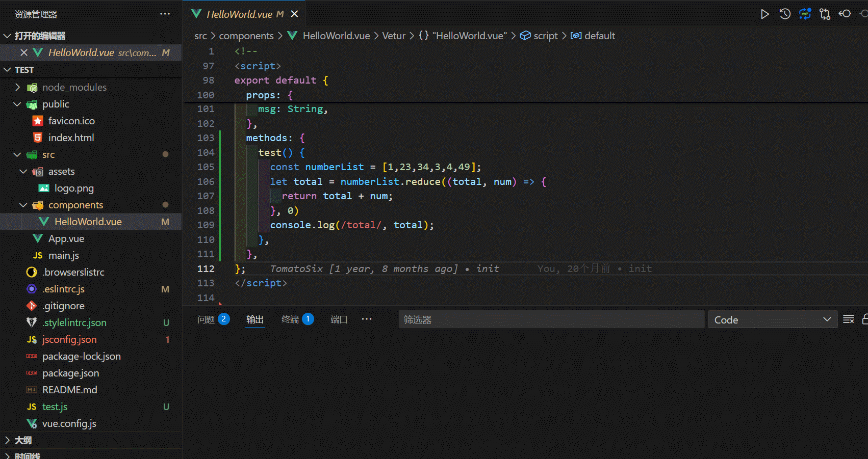The width and height of the screenshot is (868, 459).
Task: Click the script breadcrumb label
Action: [546, 36]
